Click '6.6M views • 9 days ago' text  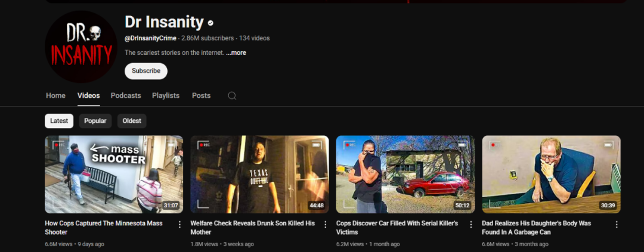pyautogui.click(x=75, y=244)
